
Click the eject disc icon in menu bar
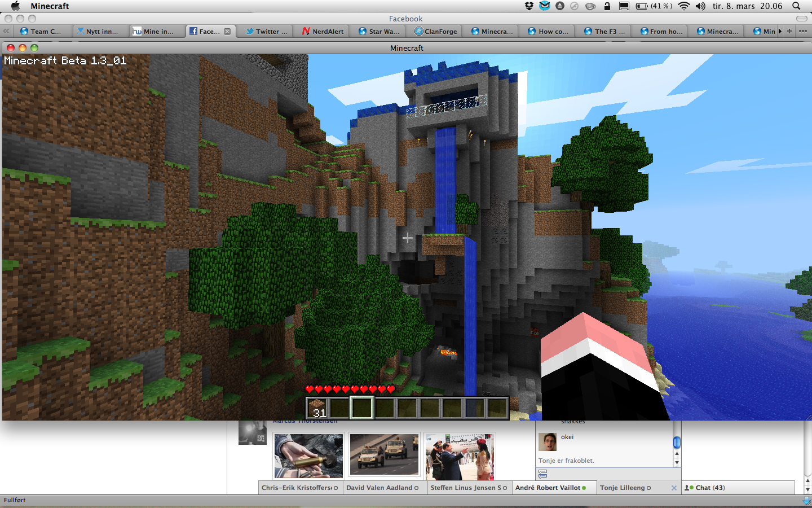[x=560, y=6]
